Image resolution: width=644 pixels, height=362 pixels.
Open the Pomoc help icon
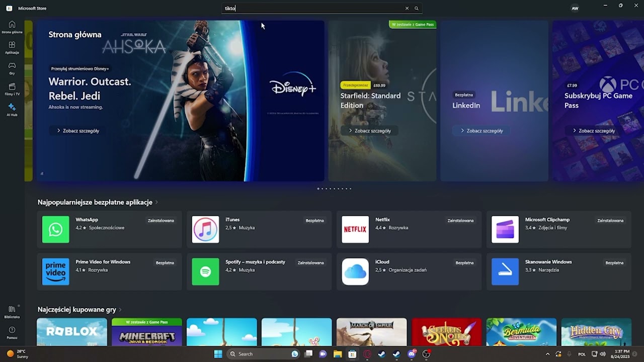12,333
